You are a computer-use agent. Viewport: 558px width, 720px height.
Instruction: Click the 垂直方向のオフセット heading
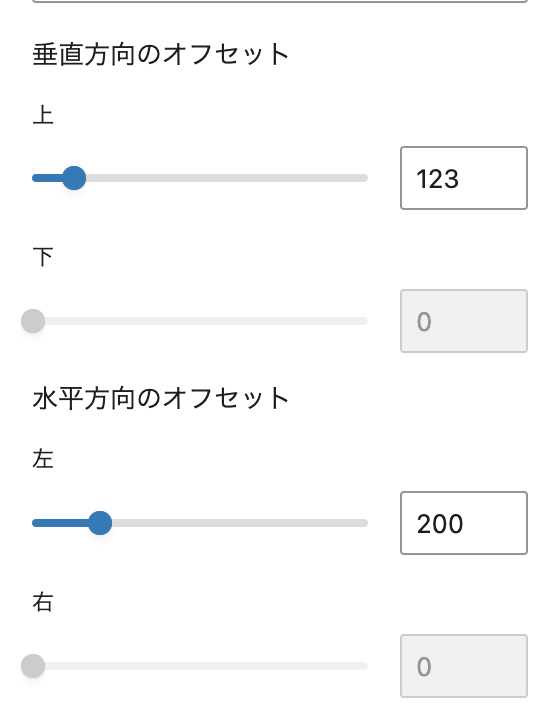161,54
